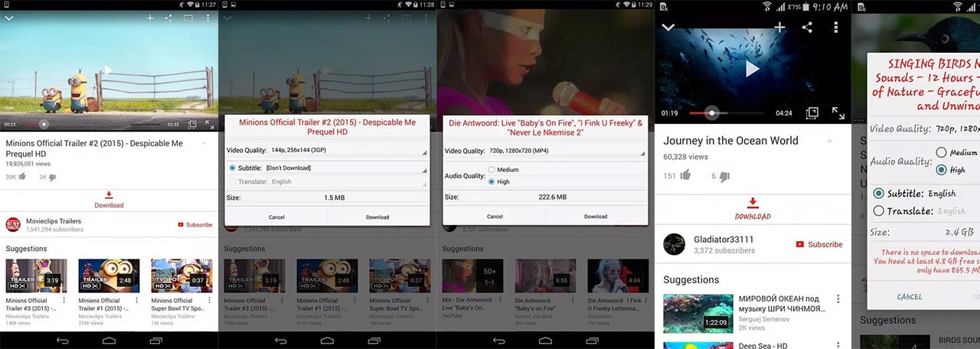Open the Minions trailer title text

(94, 148)
